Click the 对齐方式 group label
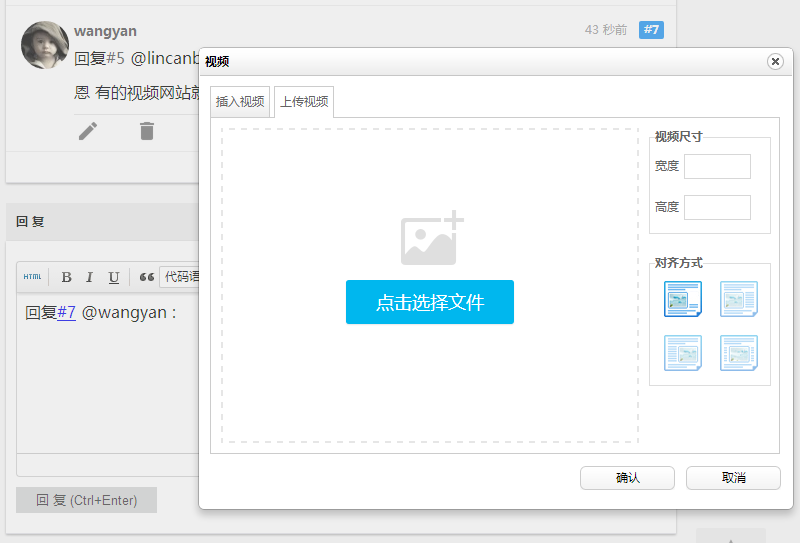Viewport: 800px width, 543px height. coord(679,263)
